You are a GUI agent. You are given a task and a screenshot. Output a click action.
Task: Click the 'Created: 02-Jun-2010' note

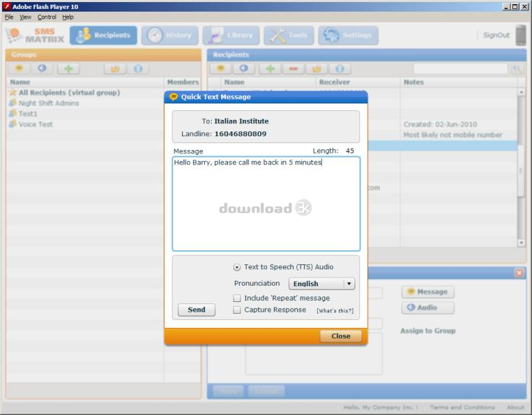click(x=440, y=124)
